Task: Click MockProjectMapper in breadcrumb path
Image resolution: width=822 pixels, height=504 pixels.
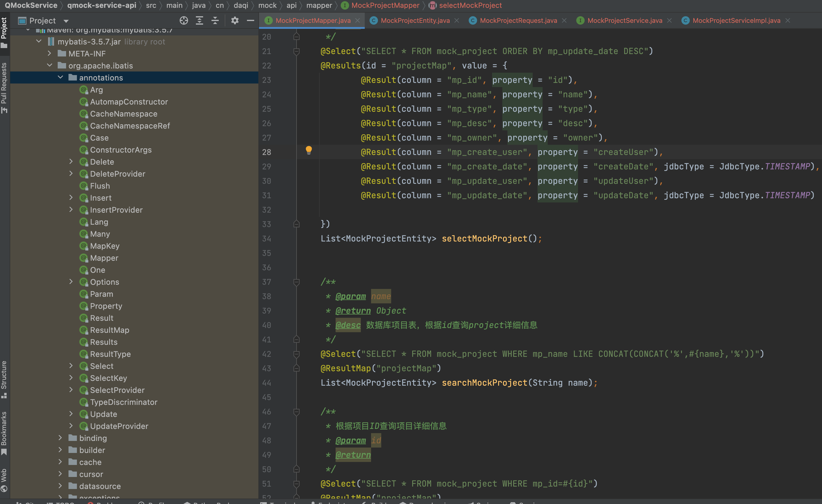Action: click(385, 5)
